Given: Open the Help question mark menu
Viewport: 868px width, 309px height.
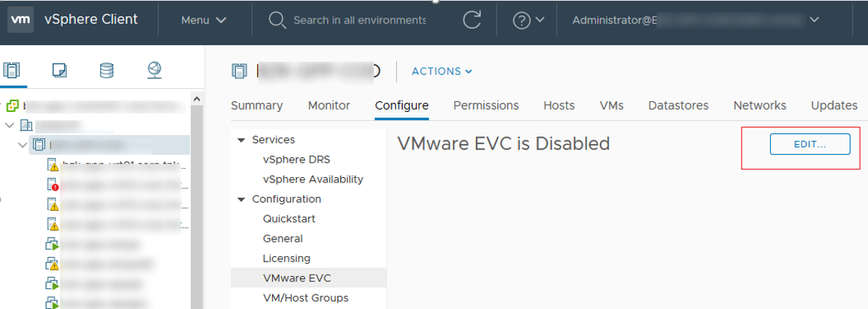Looking at the screenshot, I should 528,21.
